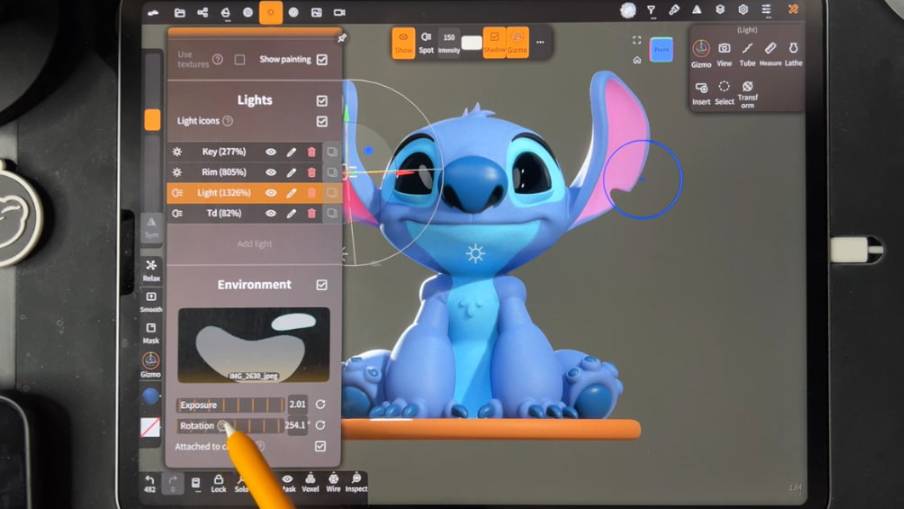Image resolution: width=904 pixels, height=509 pixels.
Task: Open the Interface sliders menu
Action: click(x=766, y=10)
